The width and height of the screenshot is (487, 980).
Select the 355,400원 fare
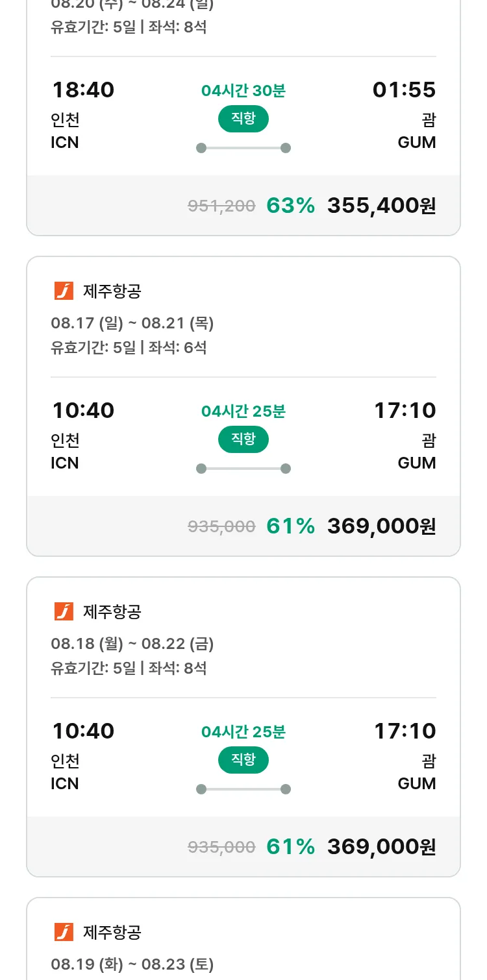[x=381, y=205]
